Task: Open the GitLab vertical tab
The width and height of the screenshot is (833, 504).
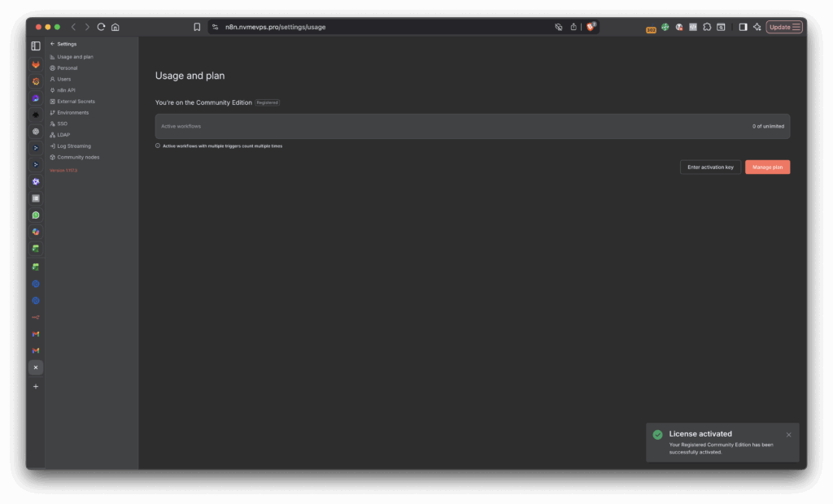Action: pyautogui.click(x=36, y=64)
